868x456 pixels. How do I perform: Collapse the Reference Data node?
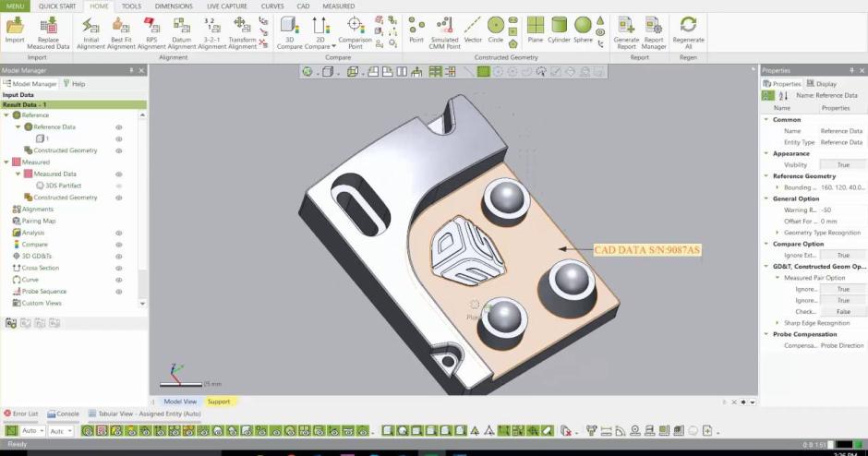pyautogui.click(x=18, y=126)
